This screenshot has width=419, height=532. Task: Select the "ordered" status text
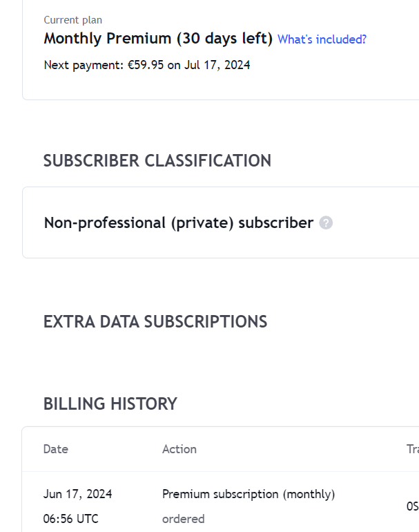[x=184, y=519]
